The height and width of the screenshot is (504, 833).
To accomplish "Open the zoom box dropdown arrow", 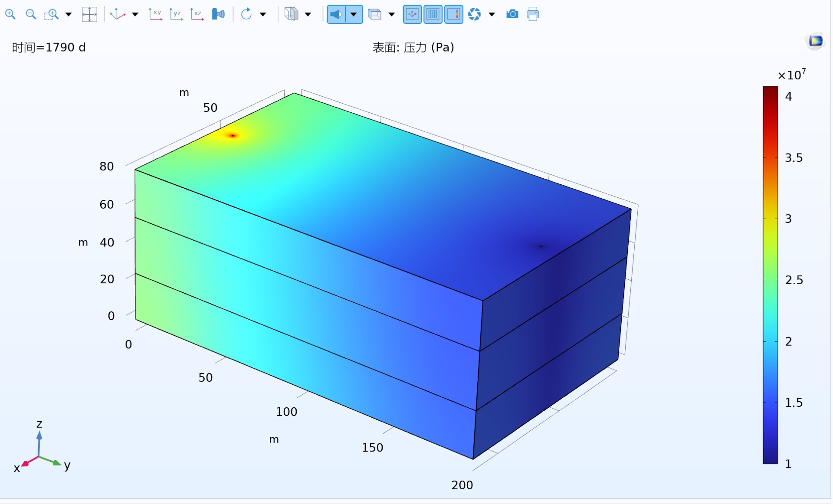I will 69,14.
